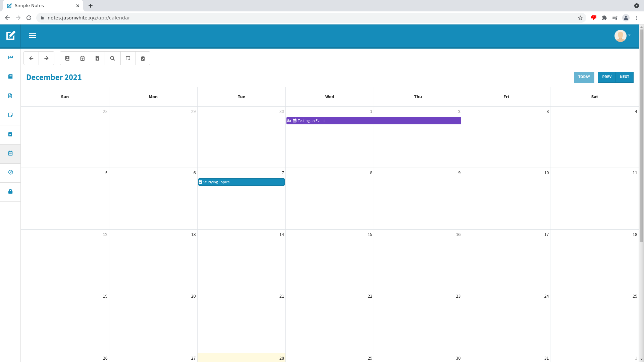Click the toolbar forward arrow button
Screen dimensions: 644x362
pyautogui.click(x=46, y=58)
